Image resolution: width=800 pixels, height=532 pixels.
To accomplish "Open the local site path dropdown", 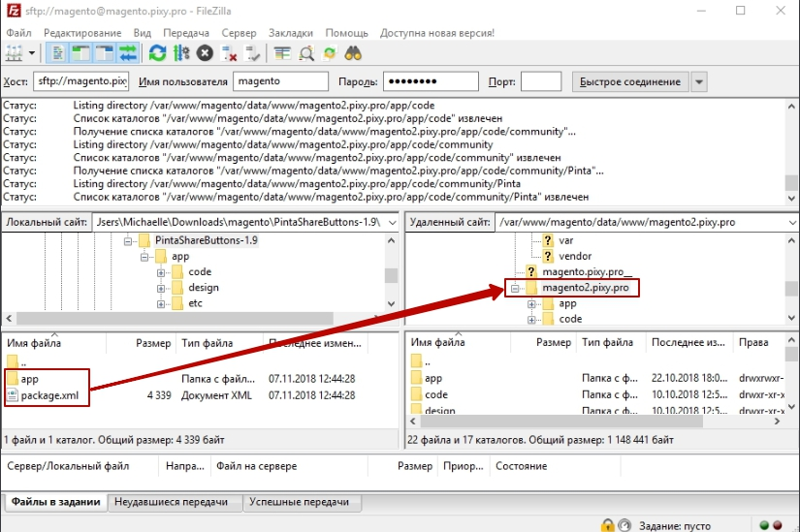I will (392, 222).
